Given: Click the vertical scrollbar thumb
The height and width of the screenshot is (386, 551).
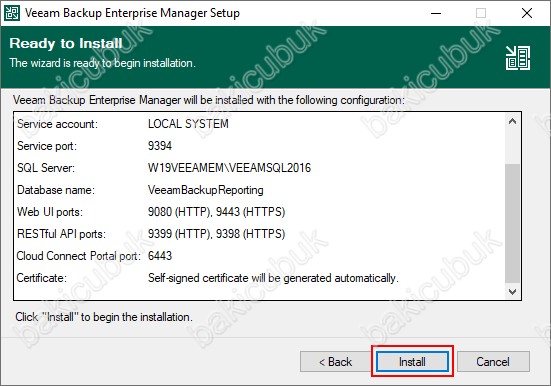Looking at the screenshot, I should pos(512,223).
